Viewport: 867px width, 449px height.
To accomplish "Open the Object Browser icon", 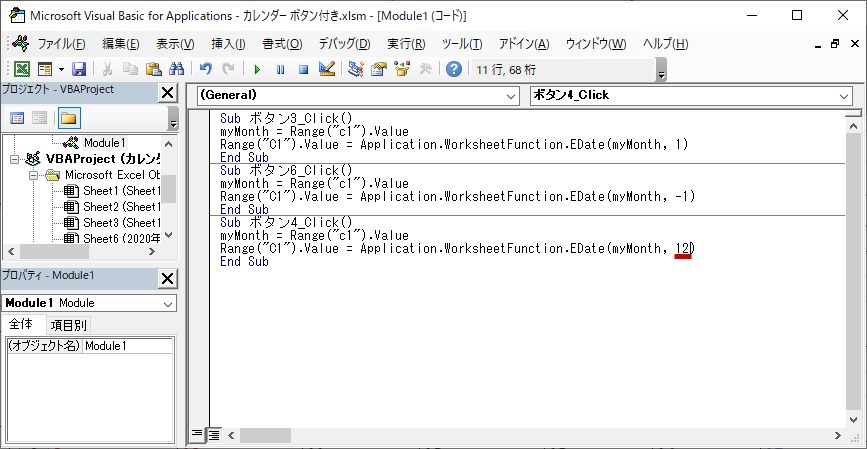I will [x=402, y=69].
